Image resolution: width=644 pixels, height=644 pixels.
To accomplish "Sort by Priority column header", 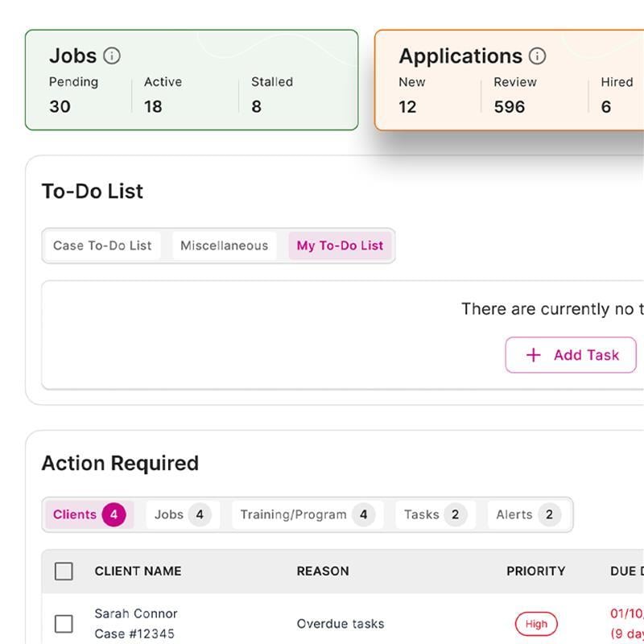I will (535, 572).
